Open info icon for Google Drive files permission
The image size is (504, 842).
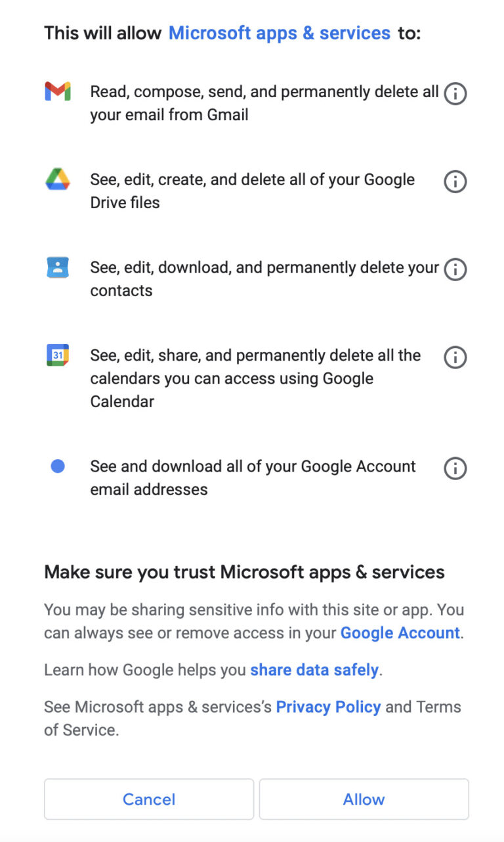[x=455, y=181]
